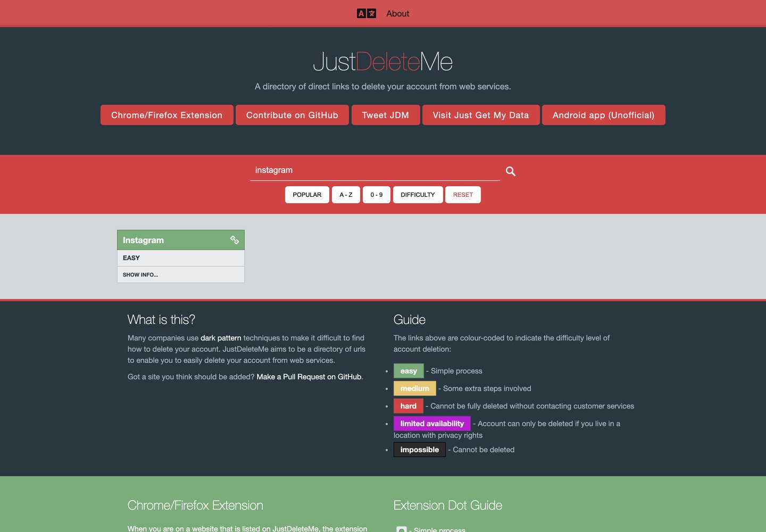Select the 0-9 filter
Viewport: 766px width, 532px height.
[377, 195]
